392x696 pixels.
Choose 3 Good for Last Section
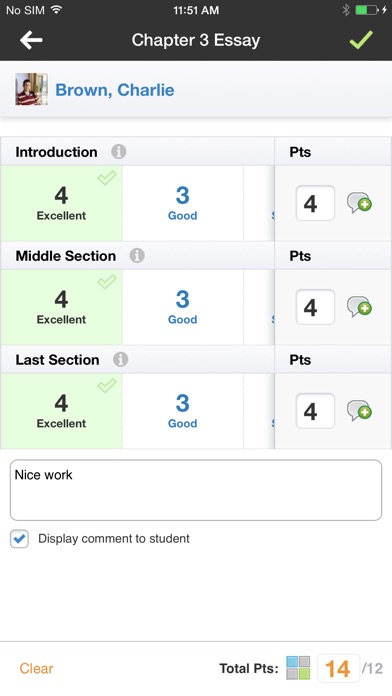point(182,411)
